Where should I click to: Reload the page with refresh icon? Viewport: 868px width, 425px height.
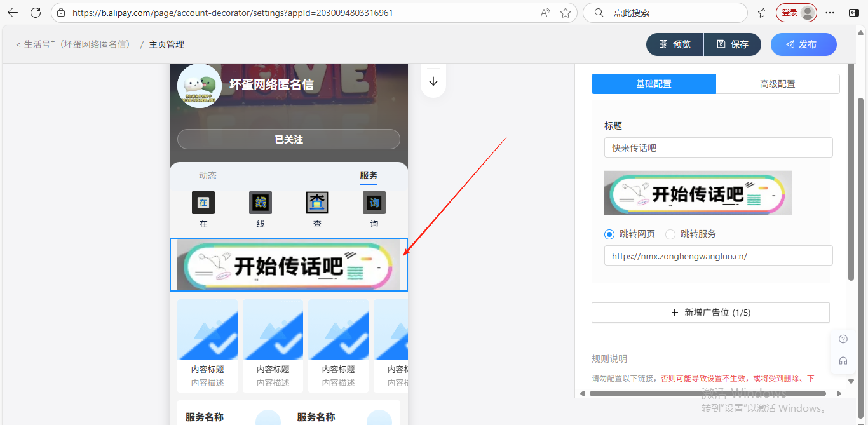(x=36, y=13)
